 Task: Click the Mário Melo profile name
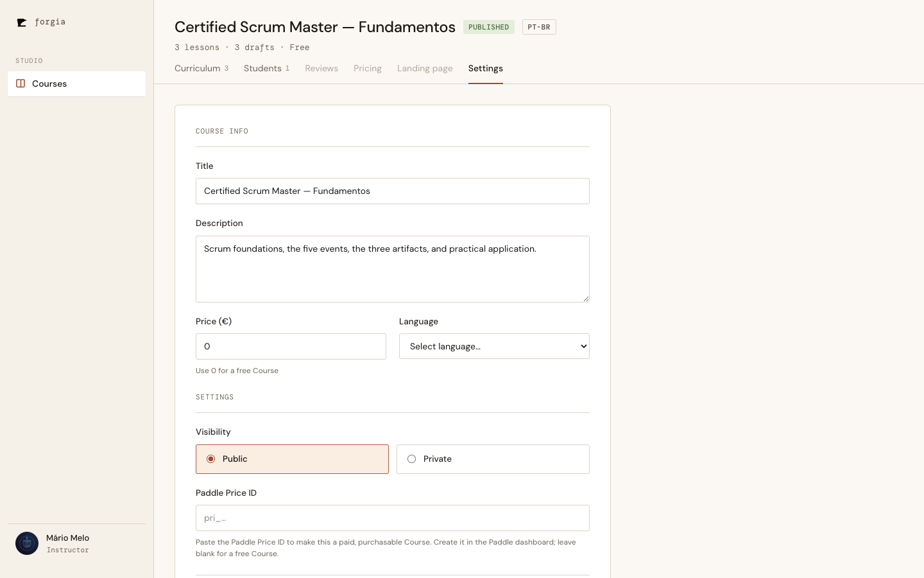point(67,538)
